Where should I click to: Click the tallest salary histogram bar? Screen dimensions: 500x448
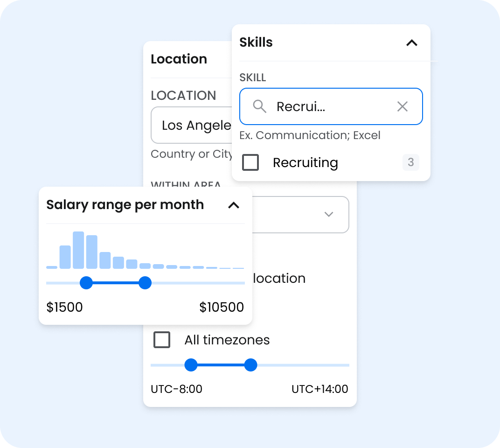coord(78,250)
